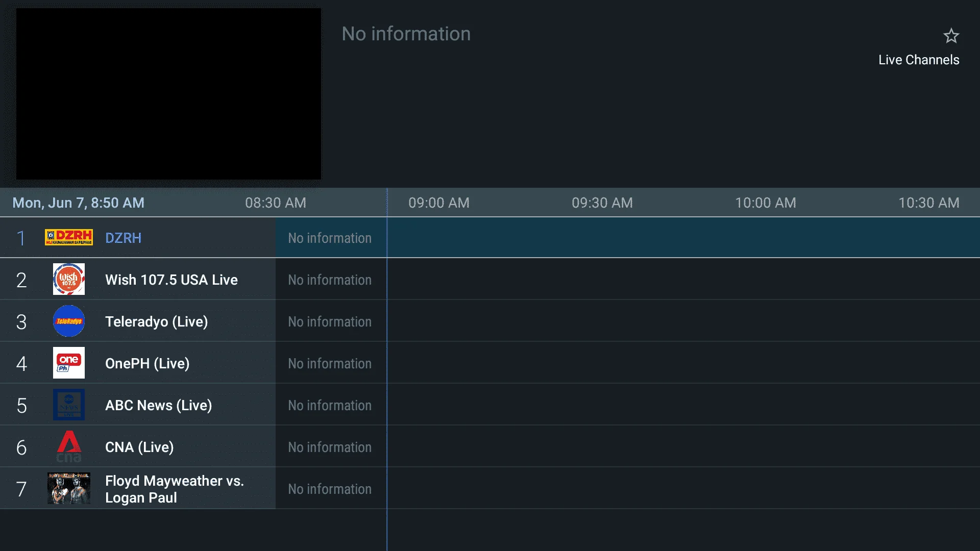
Task: Select the DZRH channel name
Action: (124, 238)
